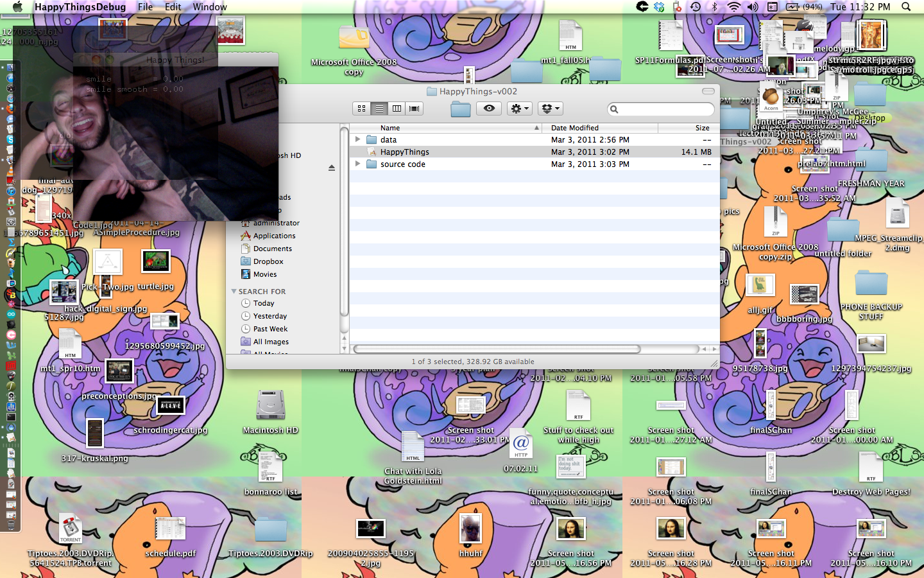Viewport: 924px width, 578px height.
Task: Select the Tiptoes torrent file icon
Action: [x=70, y=529]
